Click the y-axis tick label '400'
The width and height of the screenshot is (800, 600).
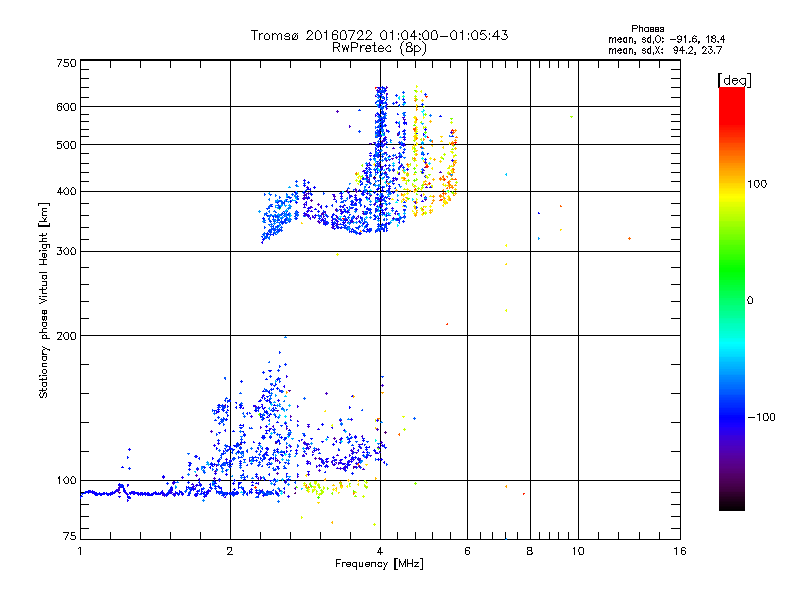(66, 191)
